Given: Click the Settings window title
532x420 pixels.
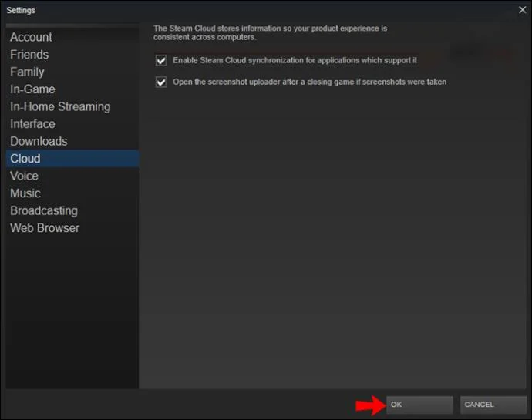Looking at the screenshot, I should point(21,10).
